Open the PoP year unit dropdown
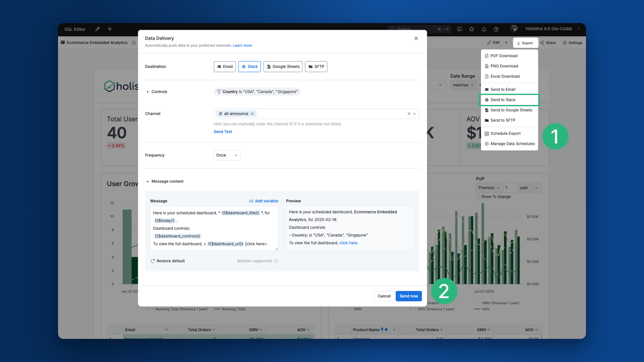This screenshot has width=644, height=362. coord(529,188)
